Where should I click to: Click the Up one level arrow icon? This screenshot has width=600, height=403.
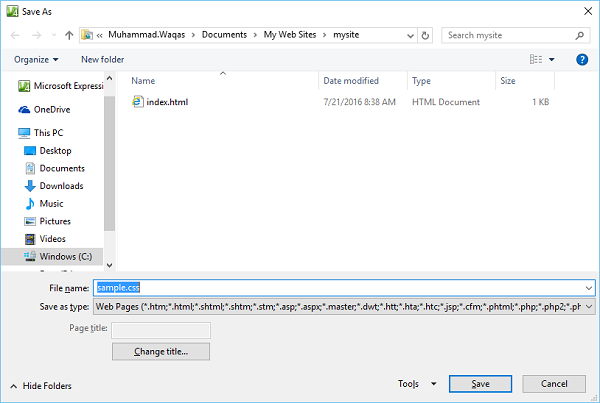point(68,35)
